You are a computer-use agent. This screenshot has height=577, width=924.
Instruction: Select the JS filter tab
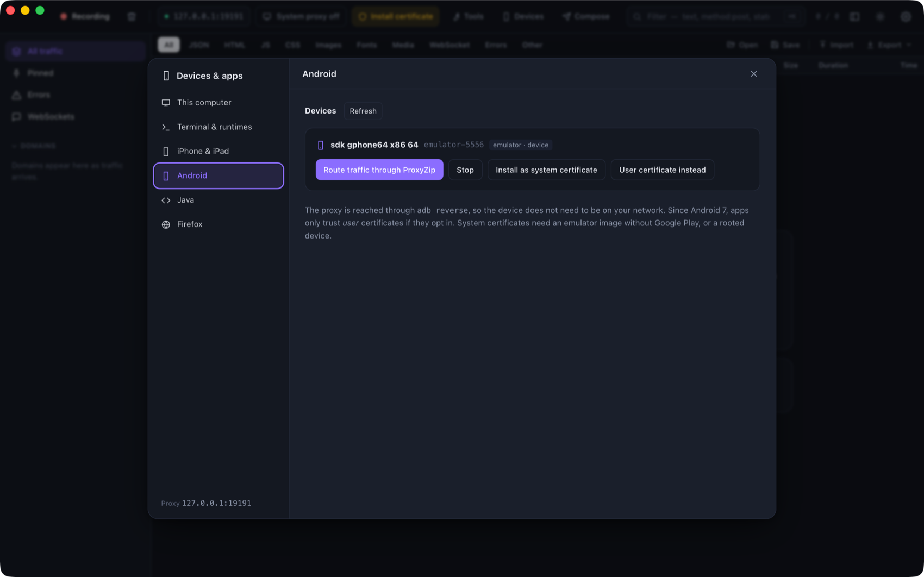click(x=265, y=45)
